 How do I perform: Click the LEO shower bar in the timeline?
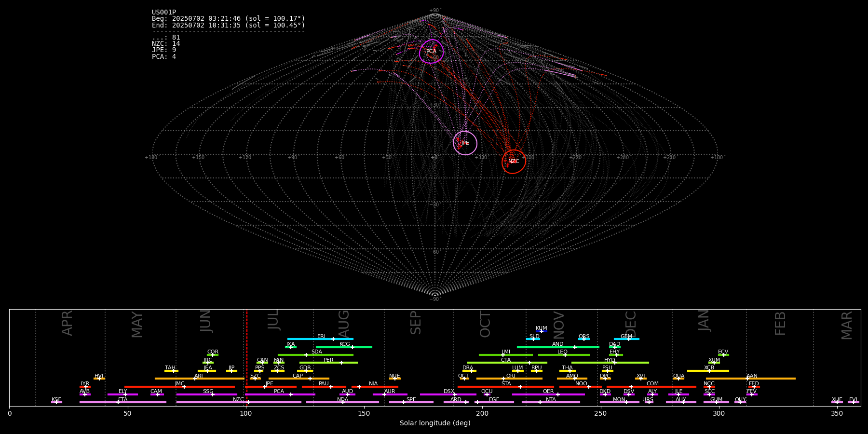pyautogui.click(x=564, y=355)
